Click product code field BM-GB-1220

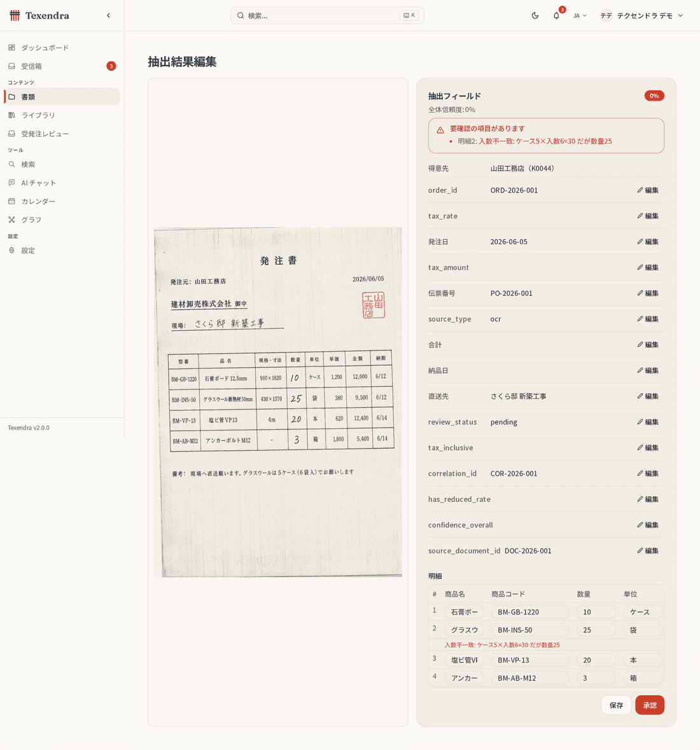click(530, 612)
